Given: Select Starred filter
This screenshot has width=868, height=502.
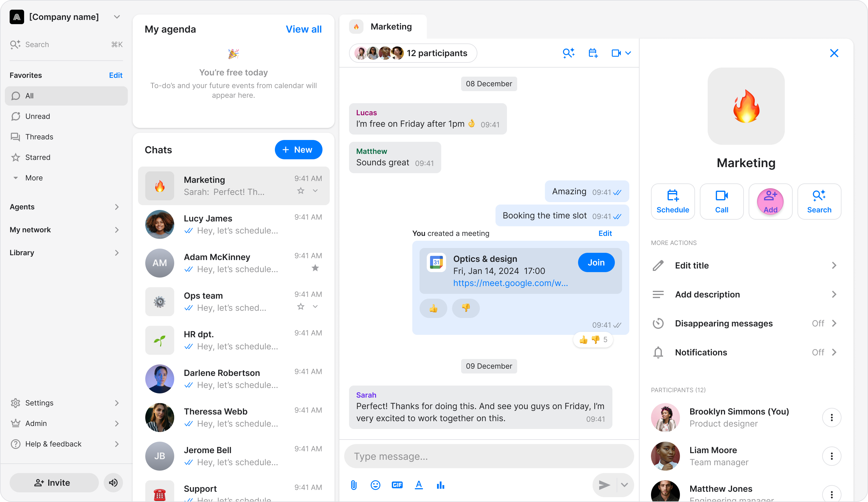Looking at the screenshot, I should coord(66,157).
